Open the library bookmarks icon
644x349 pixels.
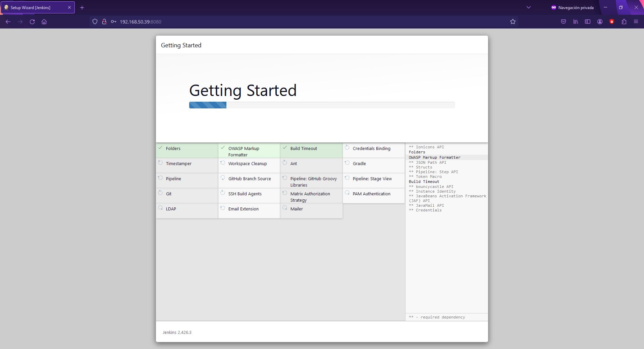576,21
